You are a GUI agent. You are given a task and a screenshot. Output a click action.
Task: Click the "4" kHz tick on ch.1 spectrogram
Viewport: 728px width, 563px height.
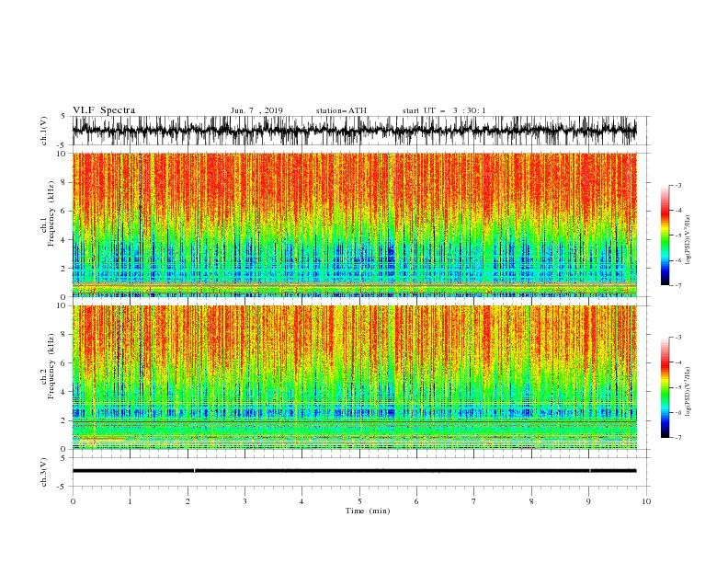pos(65,240)
